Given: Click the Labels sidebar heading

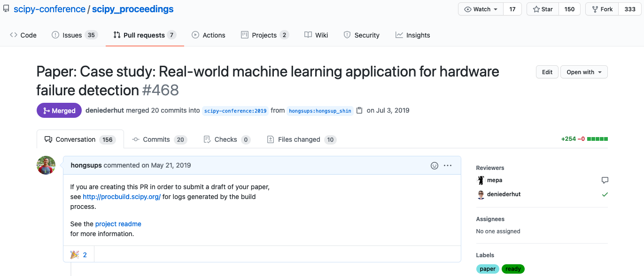Looking at the screenshot, I should coord(485,255).
